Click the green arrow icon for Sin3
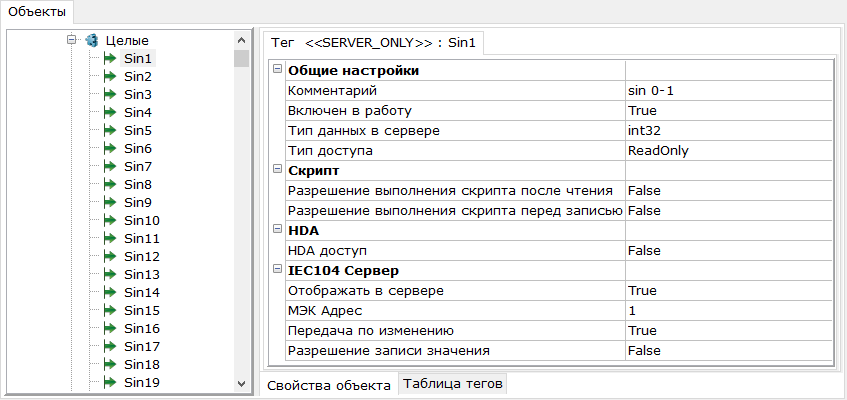This screenshot has height=400, width=847. (110, 94)
